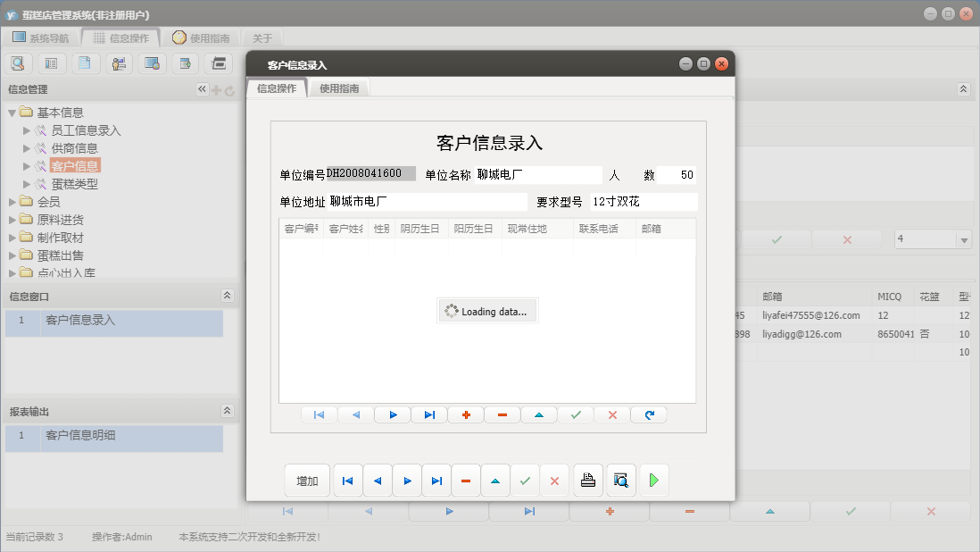
Task: Confirm changes with the green checkmark icon
Action: (x=525, y=480)
